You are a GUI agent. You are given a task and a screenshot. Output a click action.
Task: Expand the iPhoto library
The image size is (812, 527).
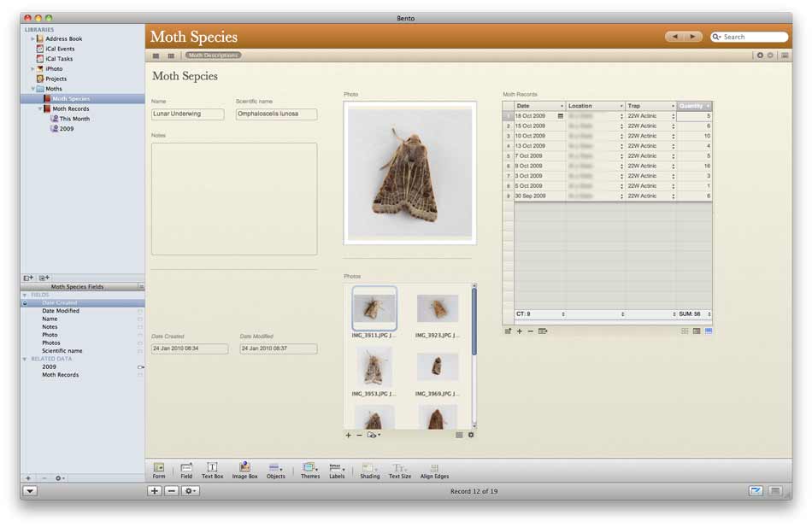tap(32, 69)
